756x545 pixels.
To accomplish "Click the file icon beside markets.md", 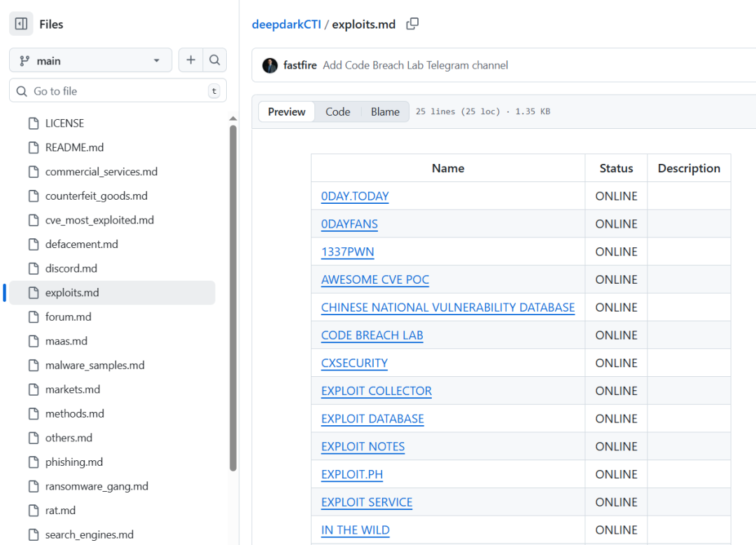I will click(x=34, y=389).
